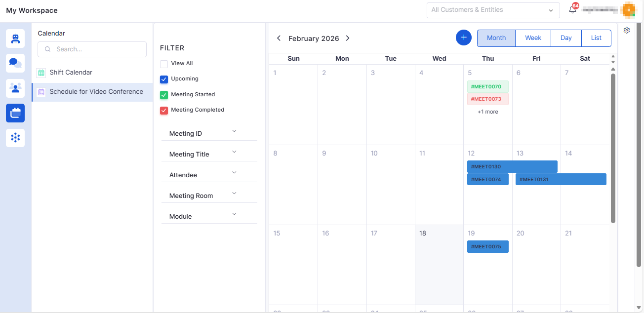This screenshot has width=644, height=313.
Task: Switch to the Week view tab
Action: click(x=533, y=38)
